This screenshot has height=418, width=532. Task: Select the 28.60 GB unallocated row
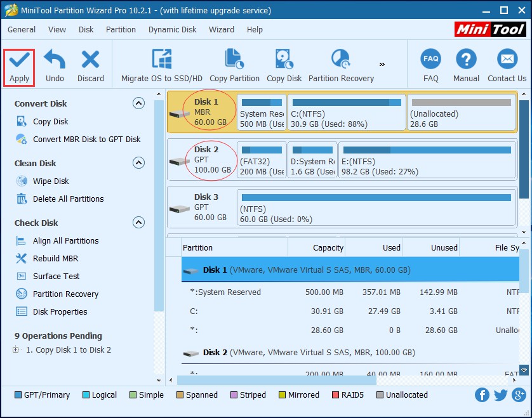(x=350, y=330)
